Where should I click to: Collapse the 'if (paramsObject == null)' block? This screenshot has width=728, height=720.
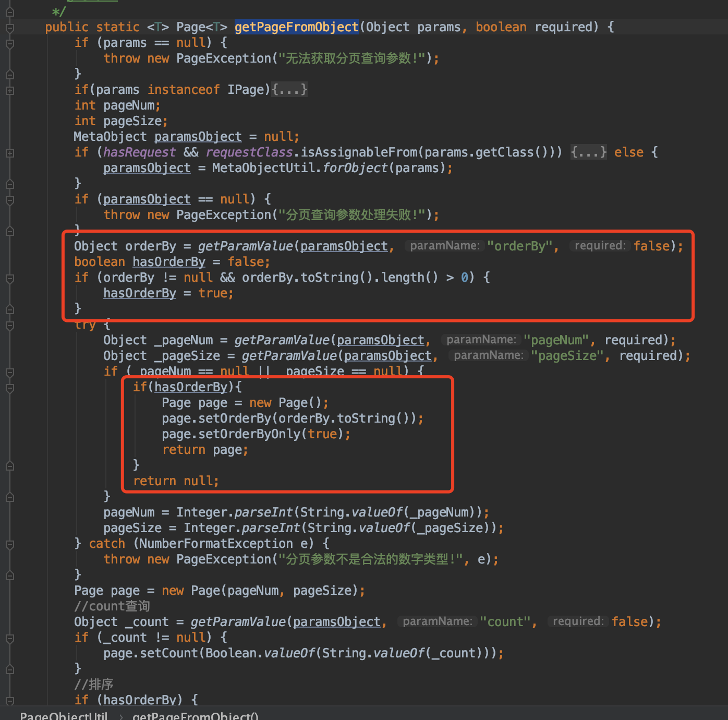click(9, 200)
